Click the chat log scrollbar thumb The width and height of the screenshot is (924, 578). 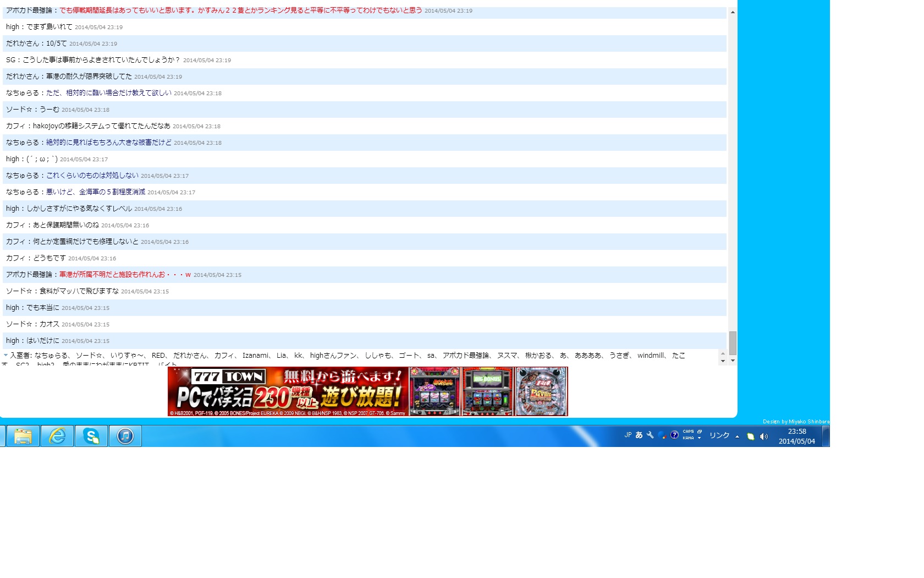click(733, 343)
